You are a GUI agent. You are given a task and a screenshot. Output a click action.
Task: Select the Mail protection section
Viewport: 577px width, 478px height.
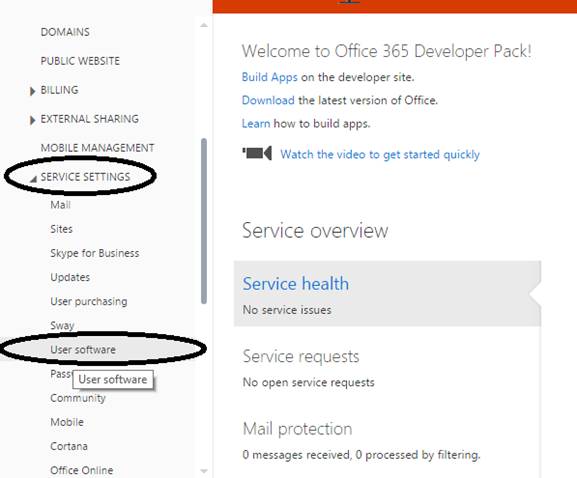coord(297,429)
